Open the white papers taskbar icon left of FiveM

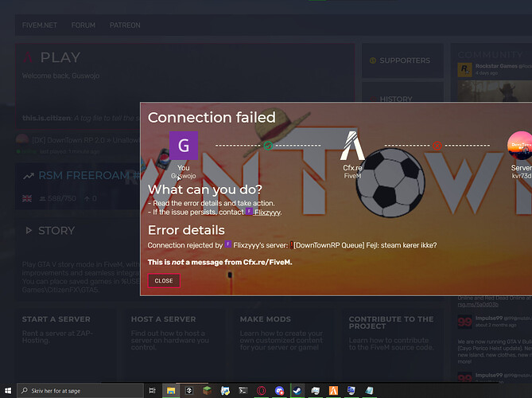coord(315,391)
